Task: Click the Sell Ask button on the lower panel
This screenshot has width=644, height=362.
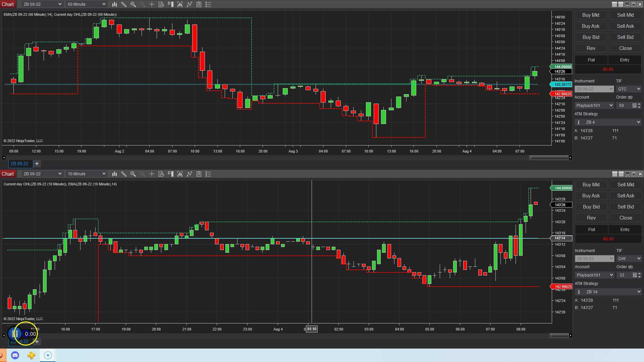Action: click(x=625, y=195)
